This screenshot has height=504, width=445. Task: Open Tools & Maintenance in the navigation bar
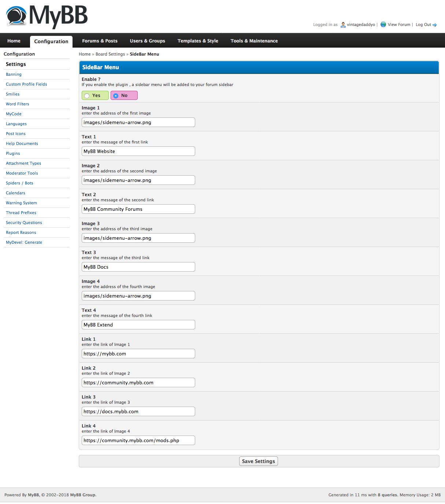click(254, 41)
